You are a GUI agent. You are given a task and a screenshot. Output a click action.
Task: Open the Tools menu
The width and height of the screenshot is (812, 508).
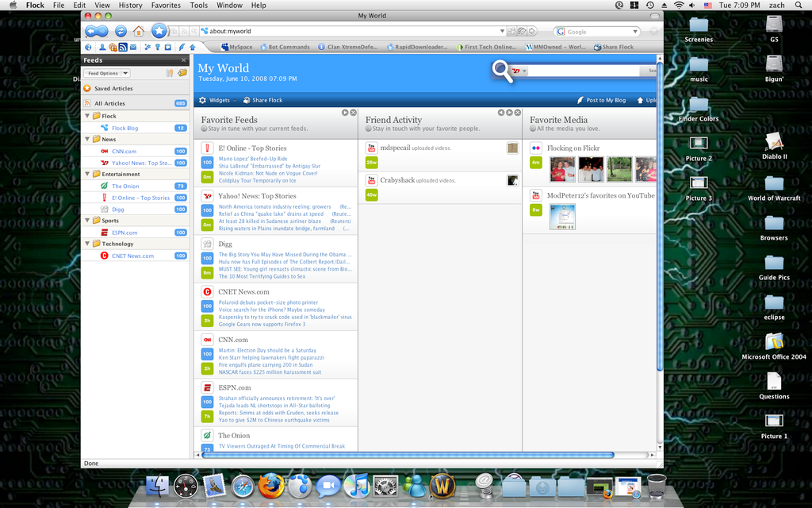[199, 6]
